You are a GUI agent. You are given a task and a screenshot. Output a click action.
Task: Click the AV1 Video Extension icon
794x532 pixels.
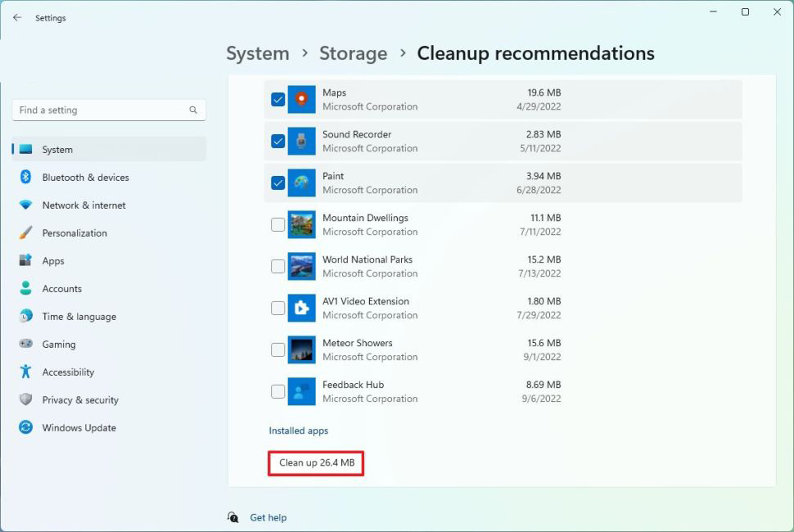(301, 309)
